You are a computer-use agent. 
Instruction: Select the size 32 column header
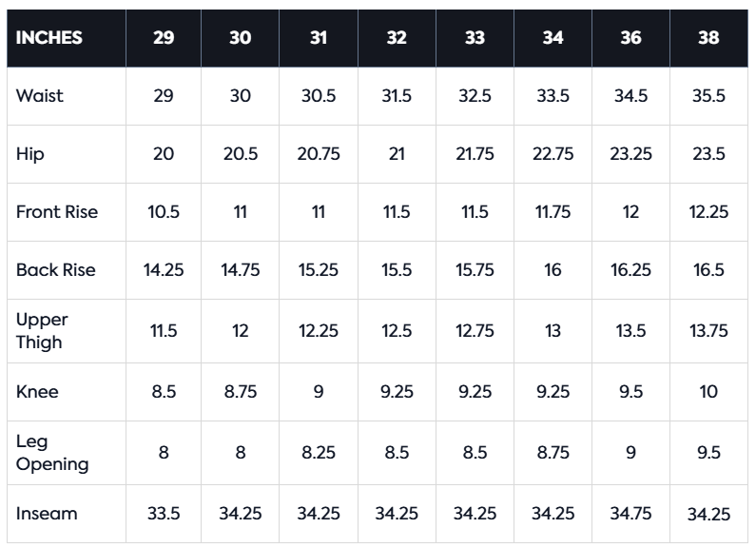[x=397, y=39]
